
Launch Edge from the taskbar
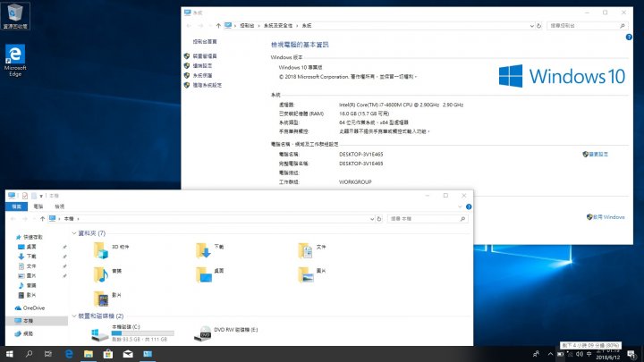pos(69,354)
